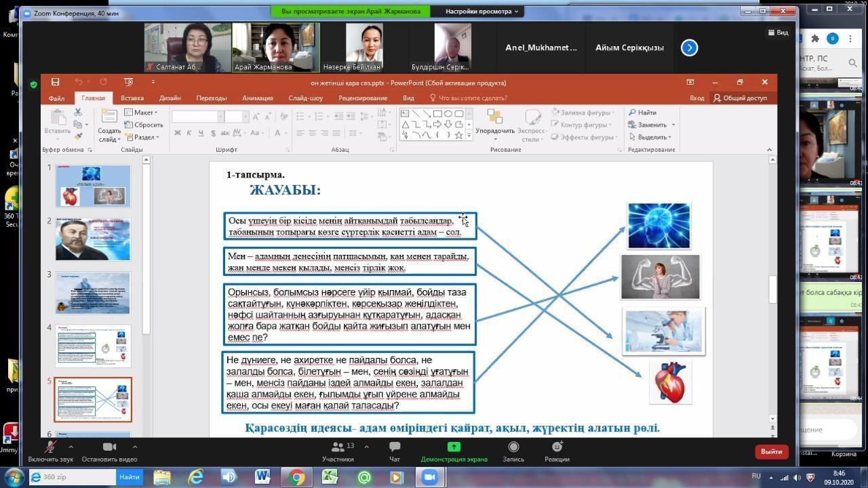Expand audio options arrow beside microphone
868x488 pixels.
coord(71,447)
